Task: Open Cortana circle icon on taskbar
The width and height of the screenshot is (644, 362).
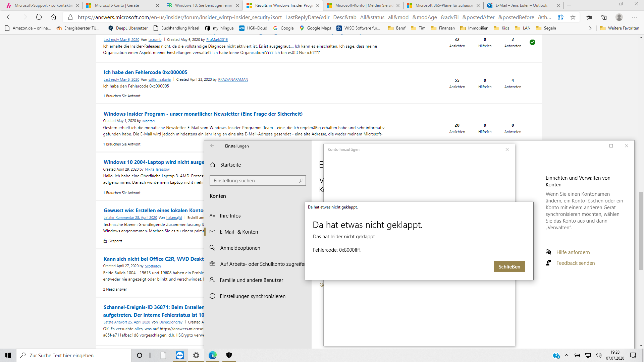Action: (140, 355)
